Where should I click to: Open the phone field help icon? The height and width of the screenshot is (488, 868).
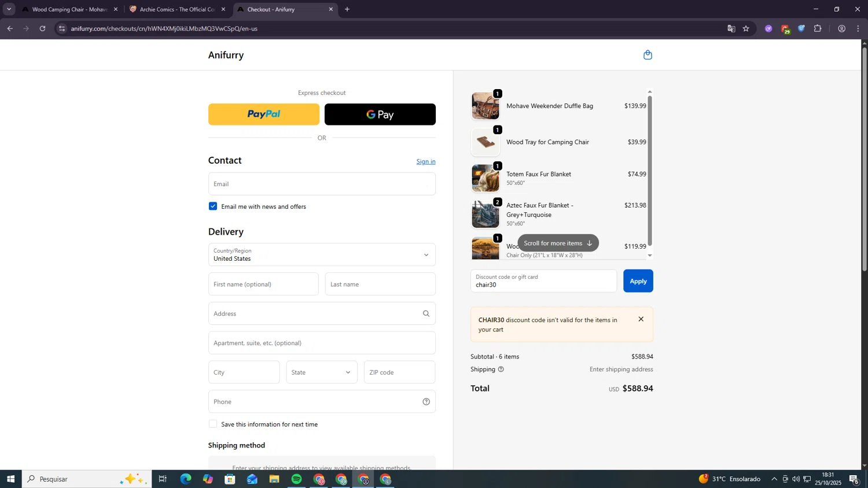point(426,402)
